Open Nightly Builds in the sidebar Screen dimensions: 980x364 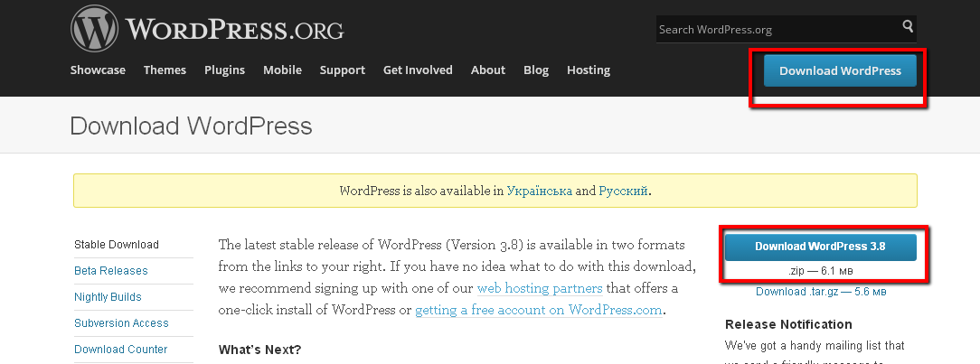pyautogui.click(x=108, y=297)
